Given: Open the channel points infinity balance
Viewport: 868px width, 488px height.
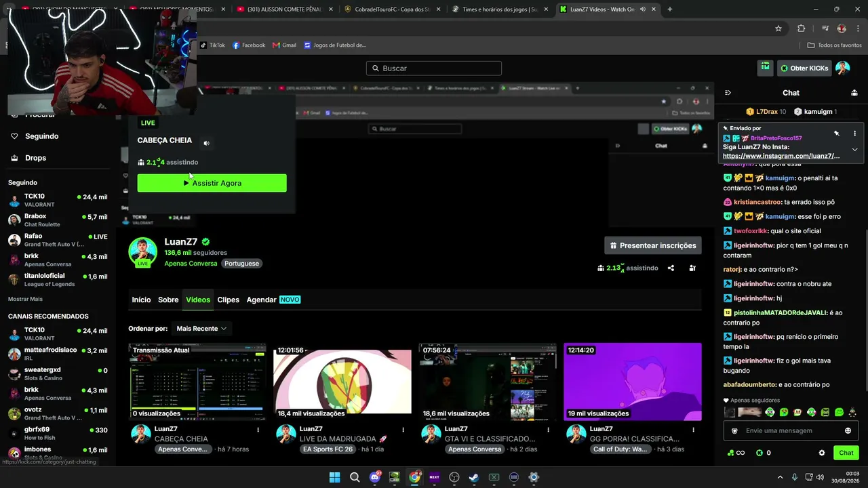Looking at the screenshot, I should (x=736, y=453).
